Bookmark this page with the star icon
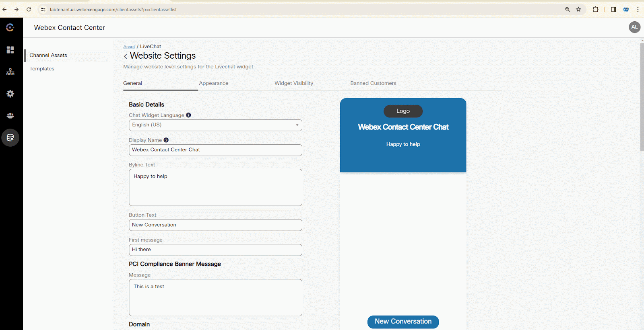Screen dimensions: 644x330 point(578,9)
